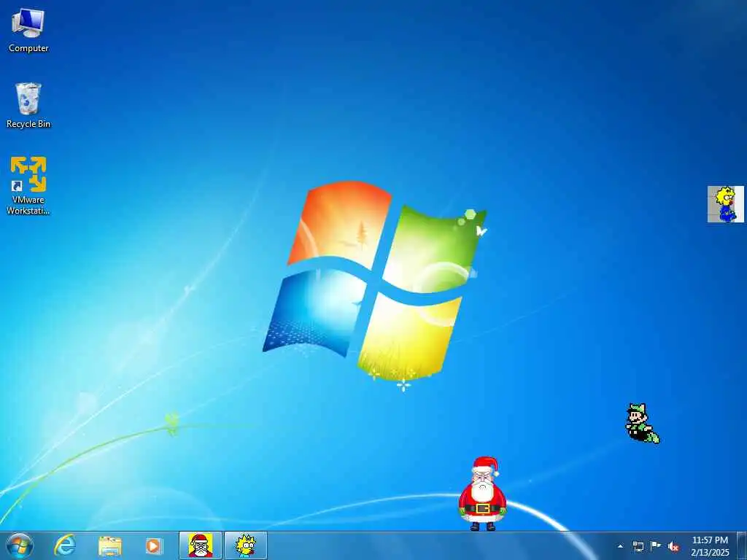Click the Show desktop button strip
Image resolution: width=747 pixels, height=560 pixels.
[x=742, y=545]
